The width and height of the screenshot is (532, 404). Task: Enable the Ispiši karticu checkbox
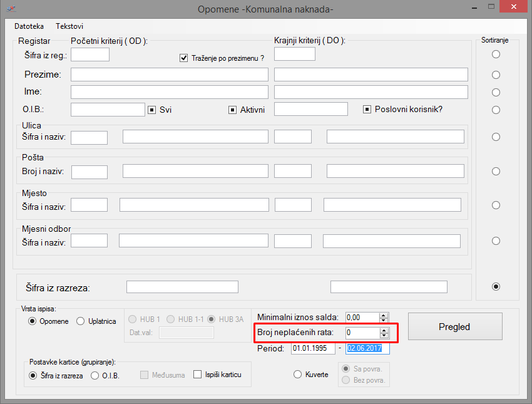click(x=198, y=375)
